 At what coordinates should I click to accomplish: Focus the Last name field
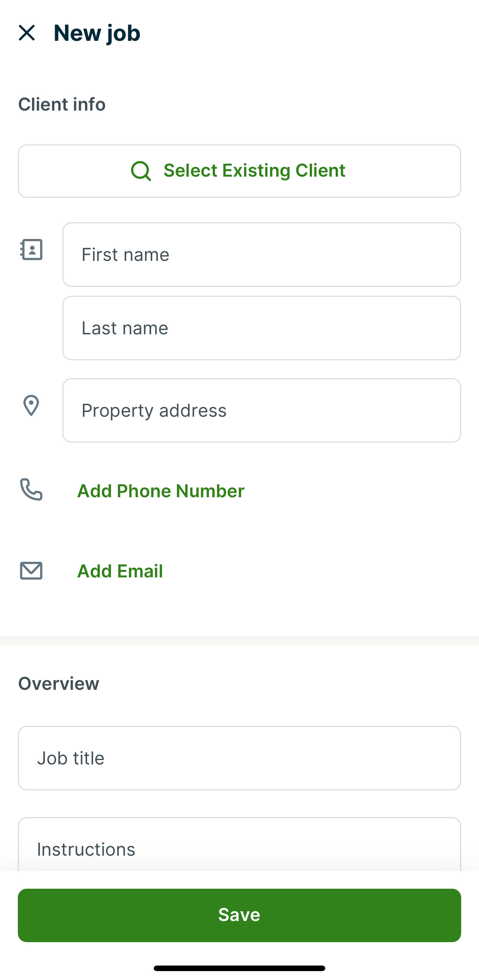[x=261, y=328]
